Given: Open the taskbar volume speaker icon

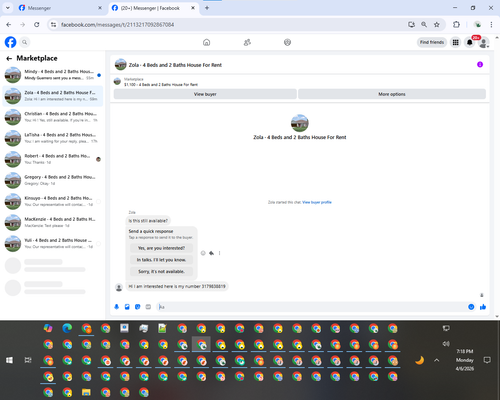Looking at the screenshot, I should [446, 344].
